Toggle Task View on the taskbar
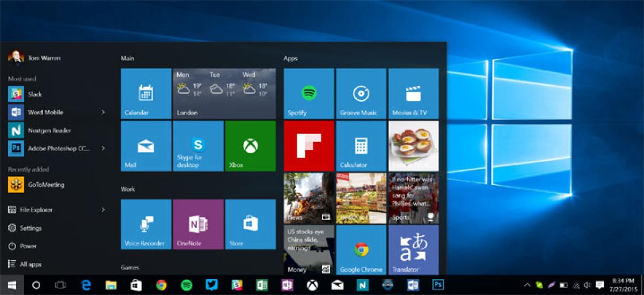This screenshot has width=644, height=295. coord(61,285)
